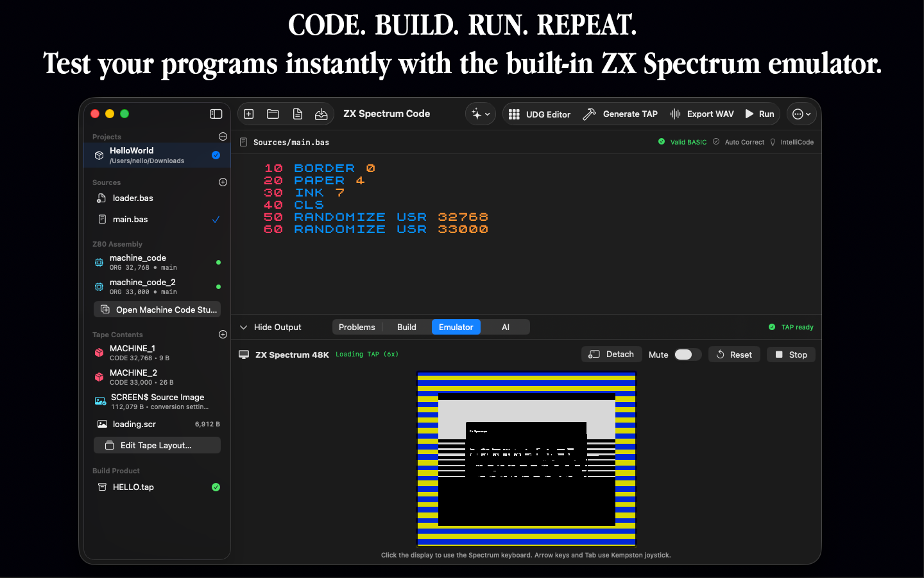Open the UDG Editor

coord(540,114)
